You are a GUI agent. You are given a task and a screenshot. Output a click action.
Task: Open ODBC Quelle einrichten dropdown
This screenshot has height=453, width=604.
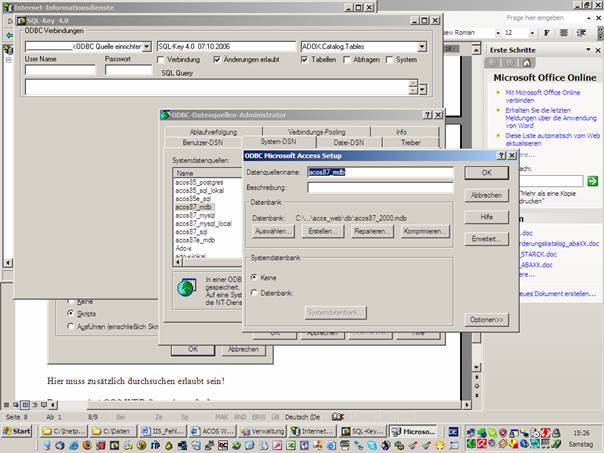click(x=147, y=47)
